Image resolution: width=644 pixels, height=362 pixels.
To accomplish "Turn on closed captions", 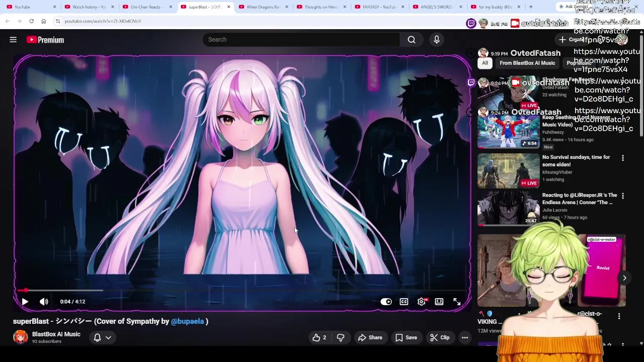I will (404, 302).
